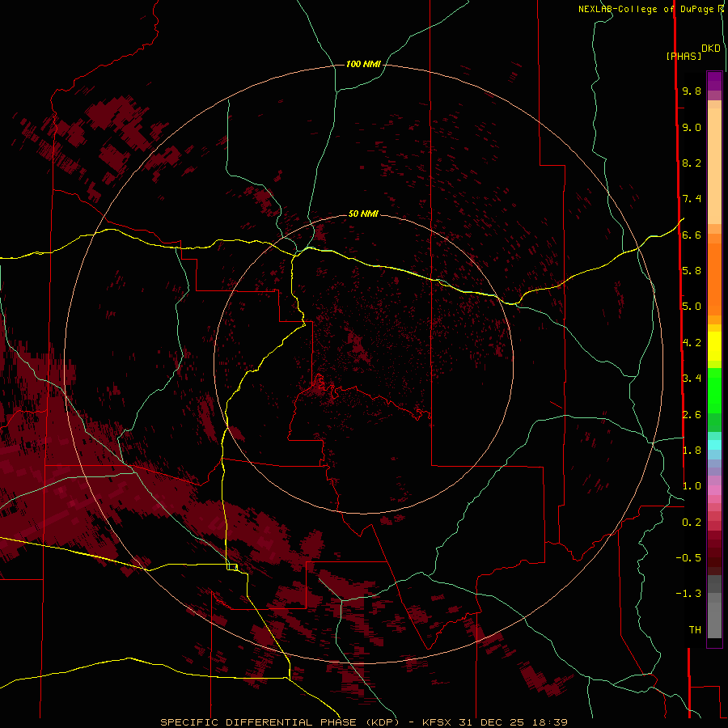Viewport: 728px width, 728px height.
Task: Click the [PHAS] units label
Action: coord(684,56)
